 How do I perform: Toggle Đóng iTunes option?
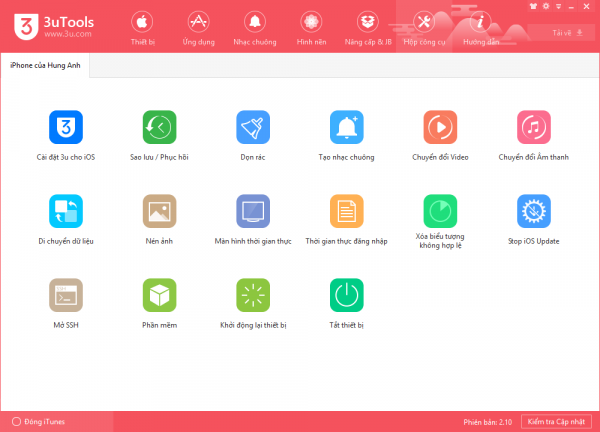point(38,422)
